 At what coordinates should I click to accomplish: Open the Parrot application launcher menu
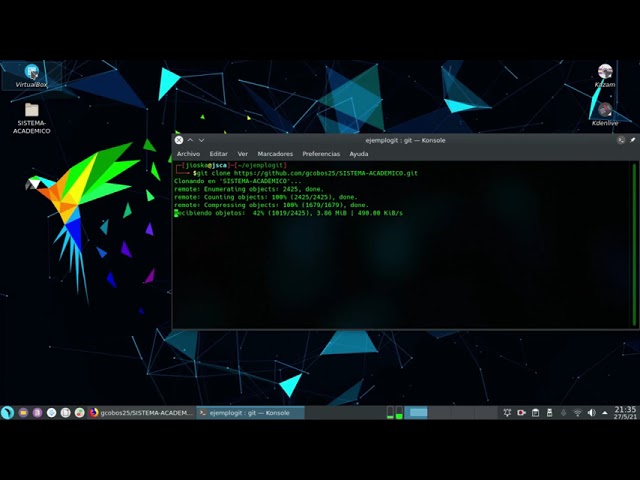(x=7, y=413)
